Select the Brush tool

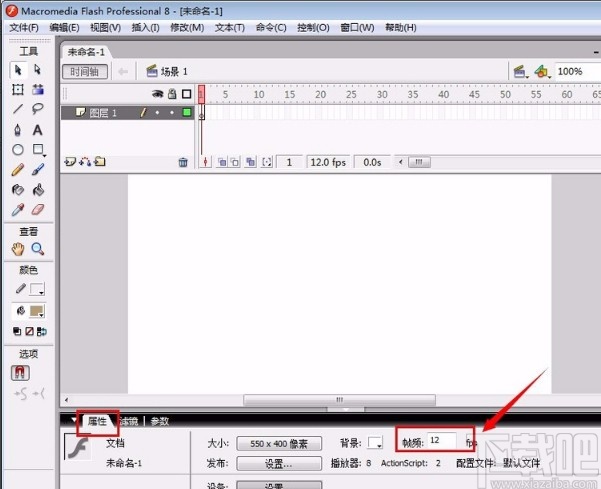[x=38, y=170]
